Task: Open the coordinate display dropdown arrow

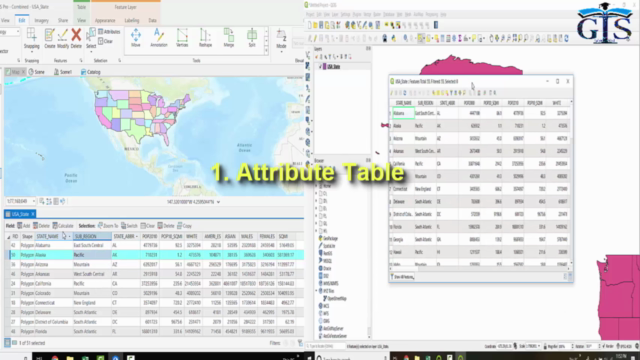Action: [x=218, y=202]
